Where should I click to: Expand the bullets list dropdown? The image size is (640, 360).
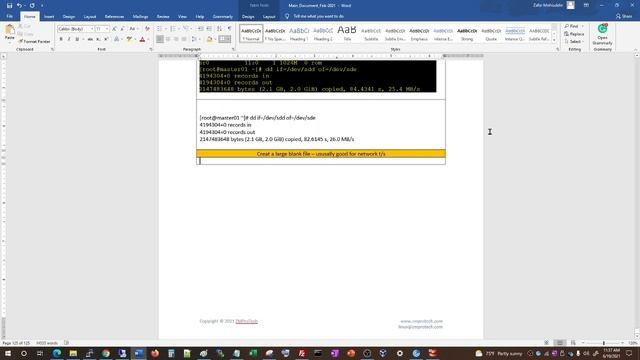click(x=166, y=29)
